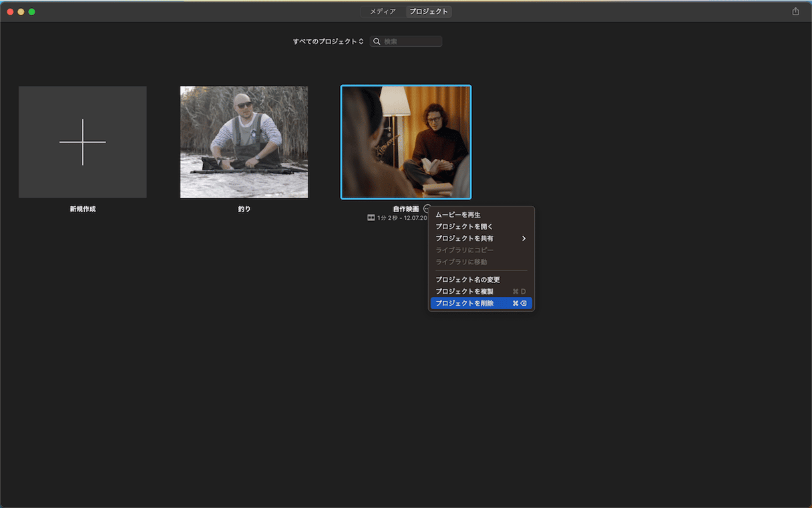The image size is (812, 508).
Task: Switch to the プロジェクト tab
Action: (x=429, y=11)
